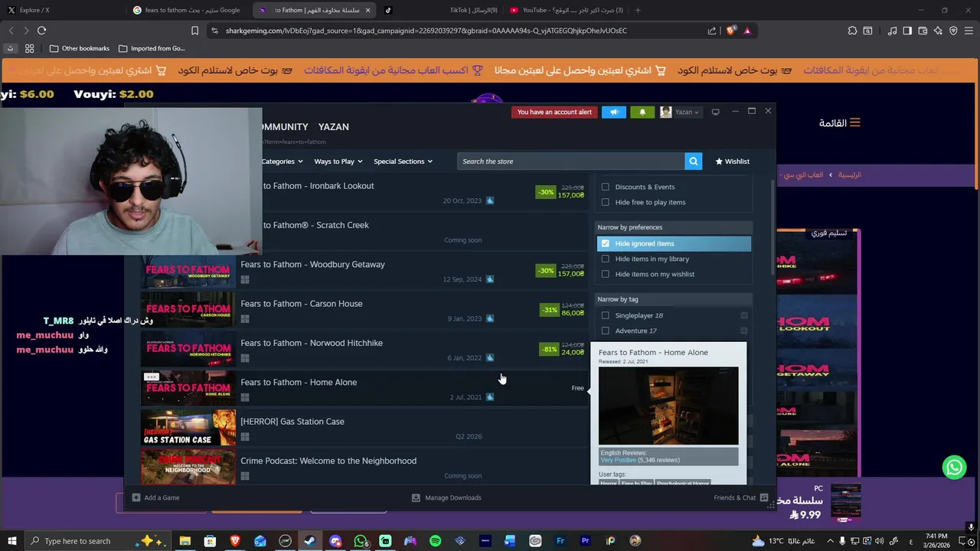Expand the Categories dropdown
This screenshot has height=551, width=980.
282,161
